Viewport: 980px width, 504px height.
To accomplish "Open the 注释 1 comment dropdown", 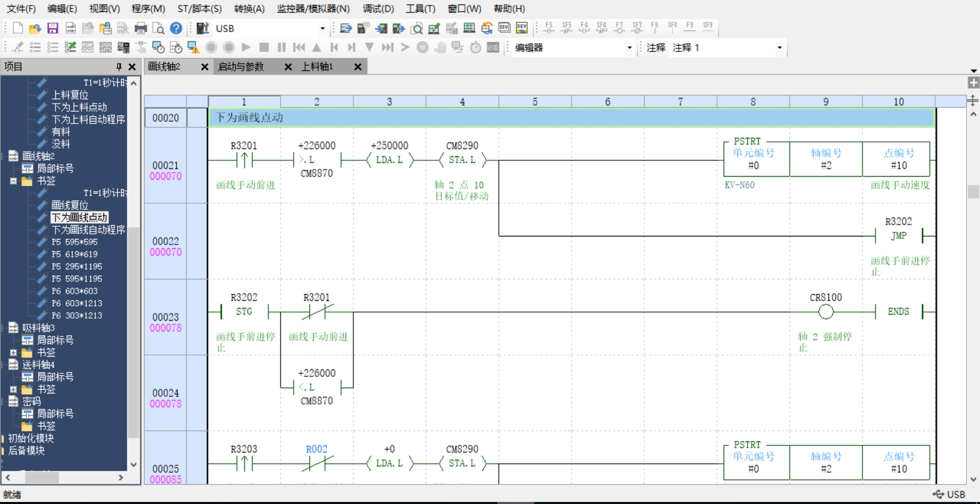I will (779, 47).
